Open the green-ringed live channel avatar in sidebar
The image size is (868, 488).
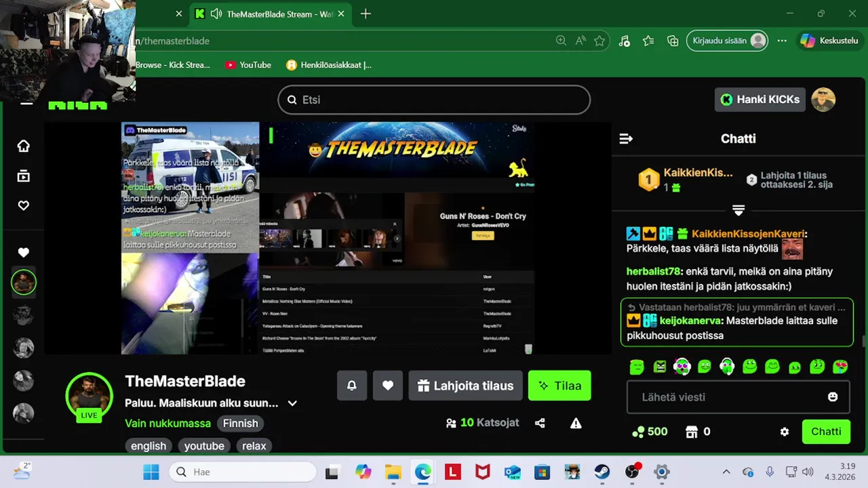[23, 282]
